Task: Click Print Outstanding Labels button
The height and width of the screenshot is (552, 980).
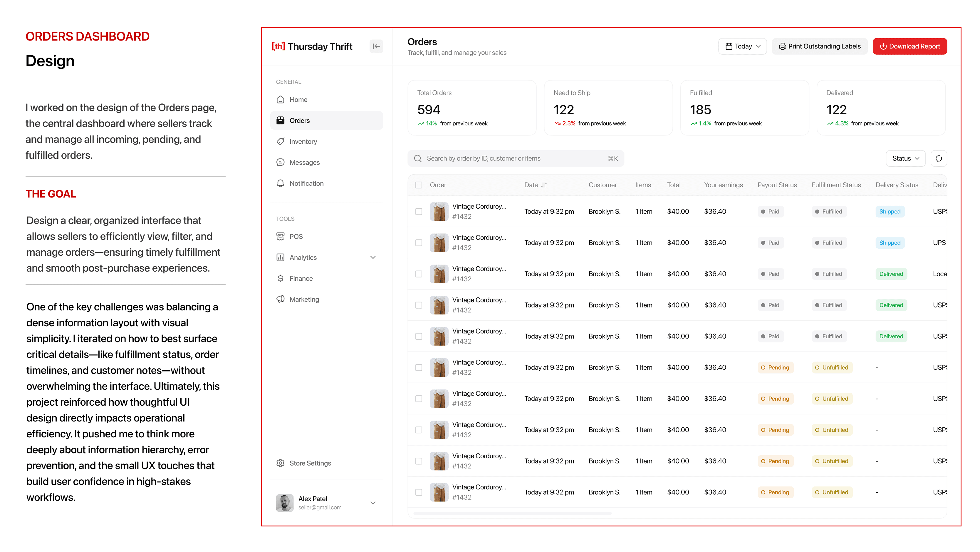Action: click(819, 46)
